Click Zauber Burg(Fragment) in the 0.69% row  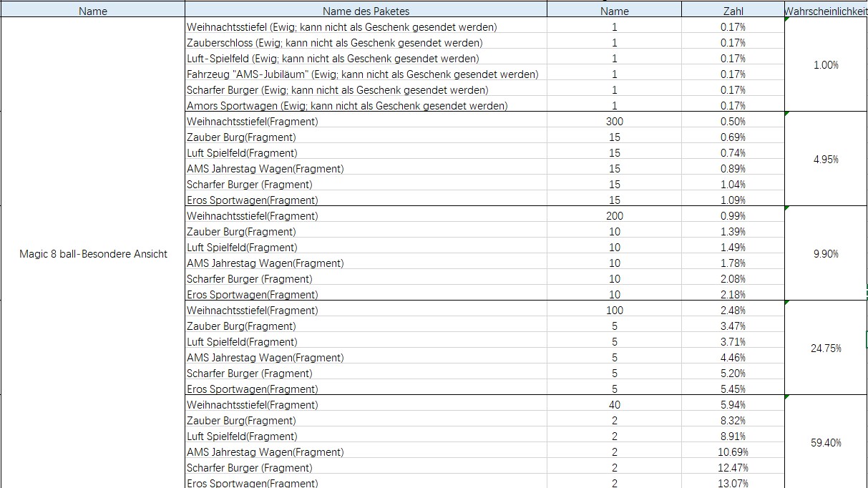click(x=366, y=137)
